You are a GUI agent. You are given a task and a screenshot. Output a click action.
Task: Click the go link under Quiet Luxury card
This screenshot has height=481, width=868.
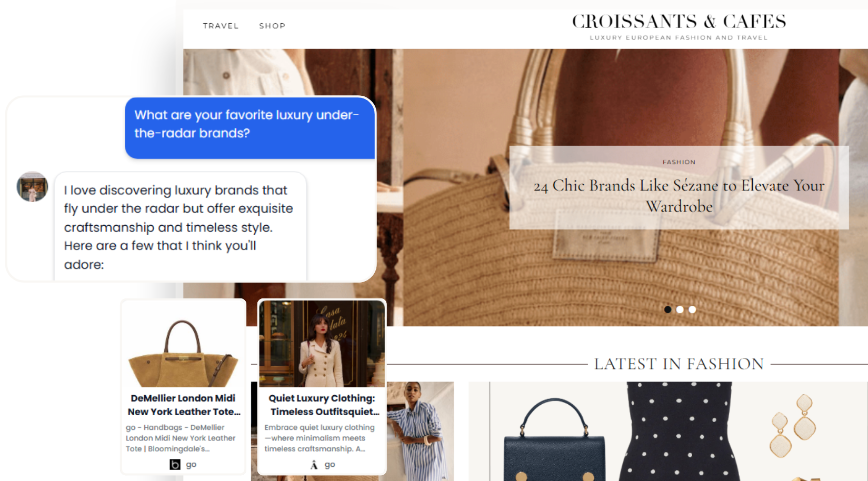pos(330,465)
